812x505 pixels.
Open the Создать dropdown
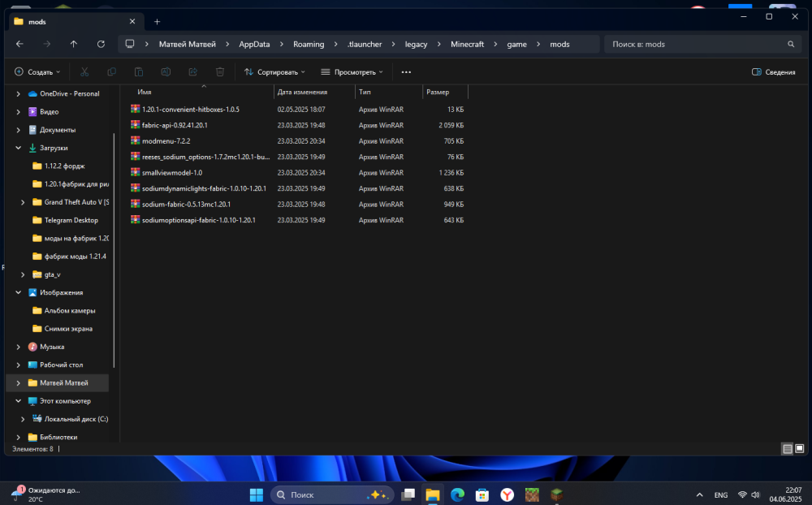[x=37, y=72]
